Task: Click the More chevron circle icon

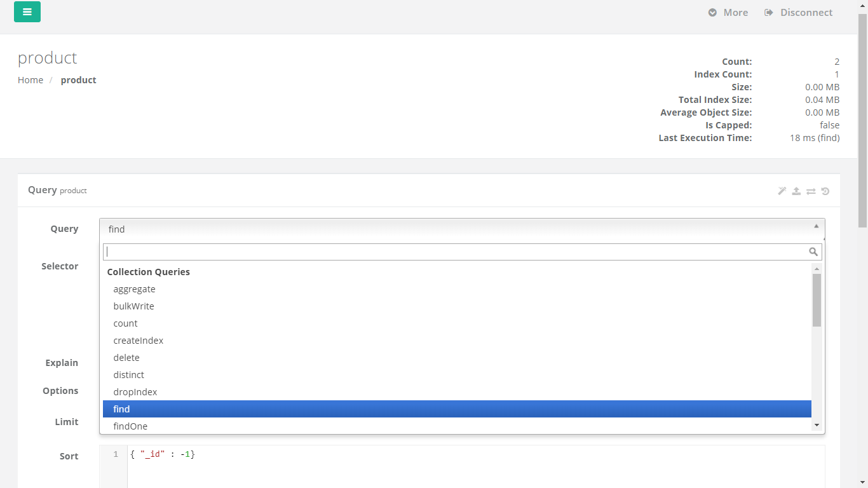Action: click(713, 13)
